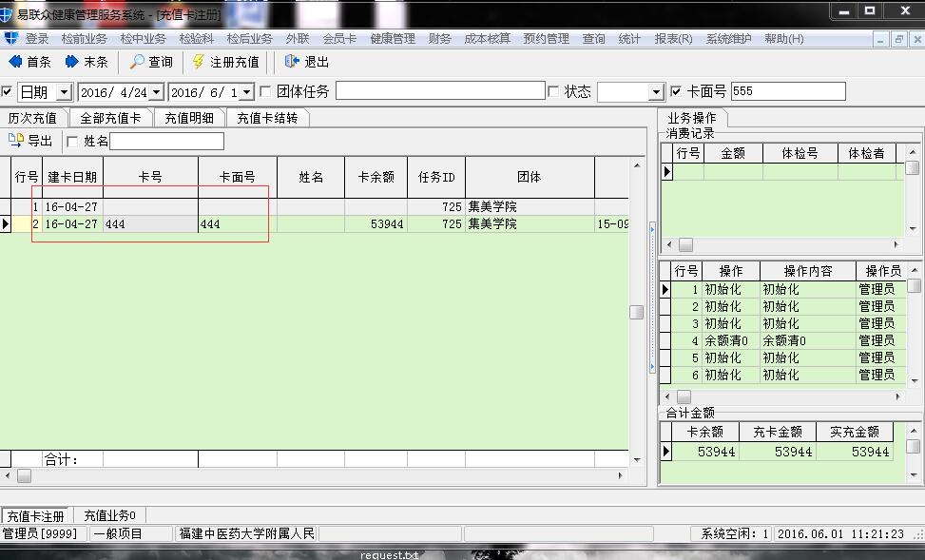Switch to 历次充值 tab
This screenshot has width=925, height=560.
point(32,118)
